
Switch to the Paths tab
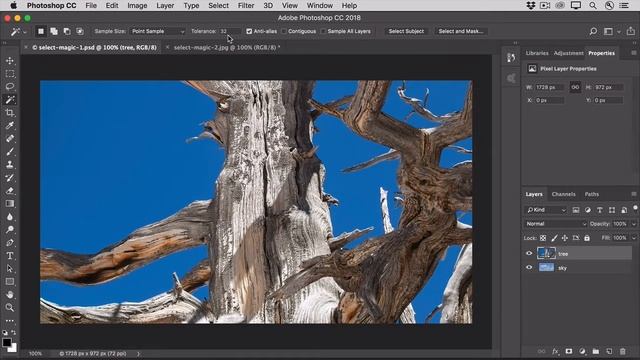(x=591, y=194)
